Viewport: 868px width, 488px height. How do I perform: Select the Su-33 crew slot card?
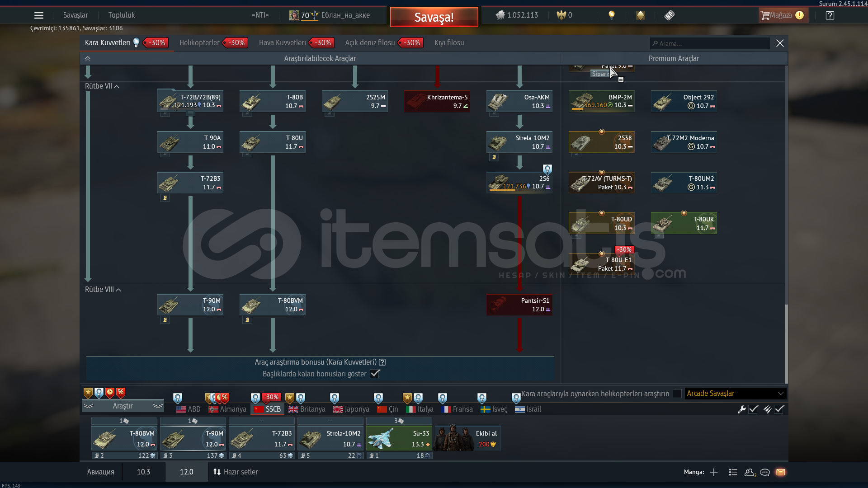tap(399, 438)
